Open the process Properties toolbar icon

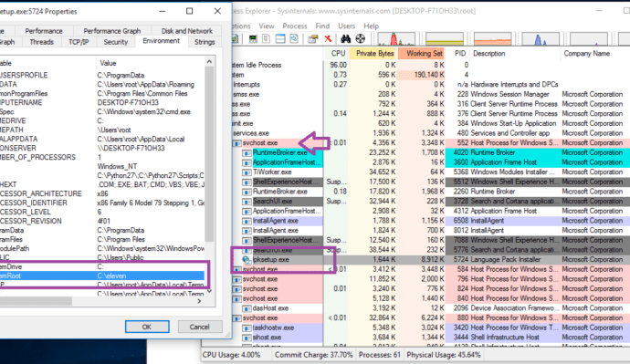[313, 38]
